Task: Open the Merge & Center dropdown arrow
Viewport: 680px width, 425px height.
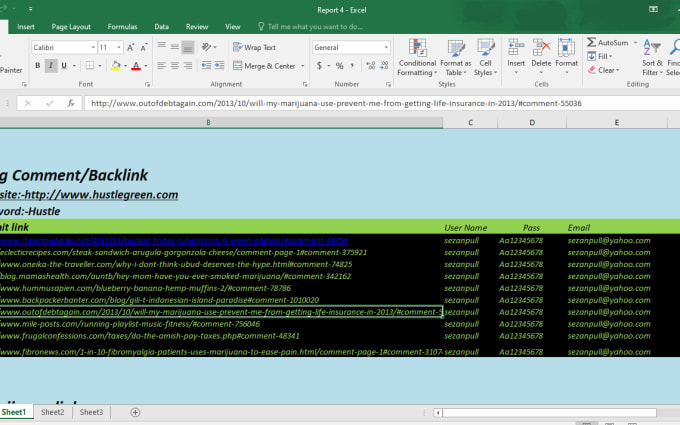Action: coord(303,66)
